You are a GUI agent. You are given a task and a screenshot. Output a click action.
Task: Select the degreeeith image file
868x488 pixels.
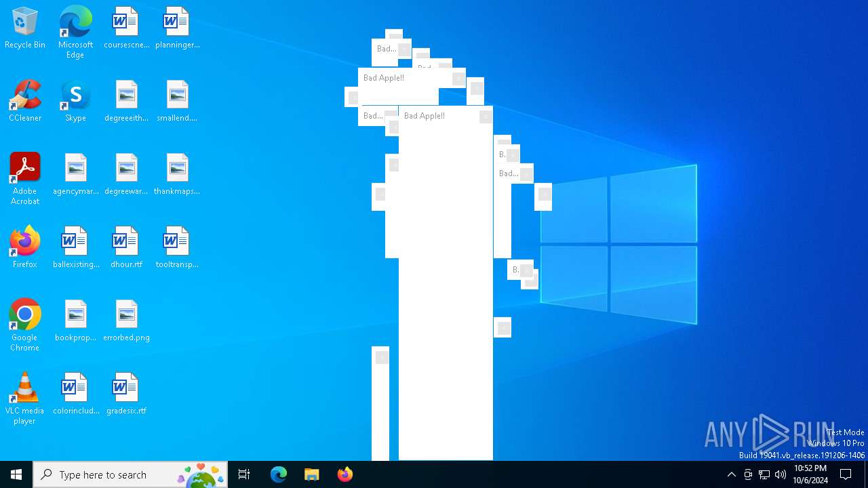click(126, 102)
